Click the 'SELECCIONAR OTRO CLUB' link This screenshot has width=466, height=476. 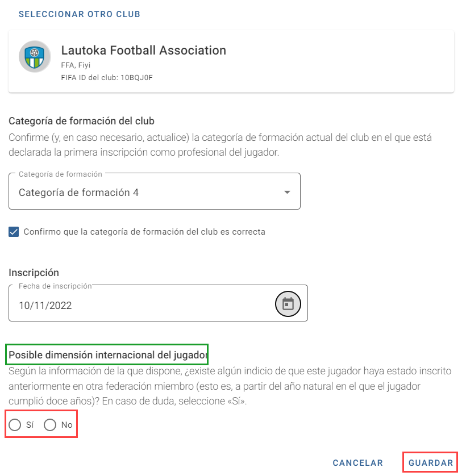point(80,14)
